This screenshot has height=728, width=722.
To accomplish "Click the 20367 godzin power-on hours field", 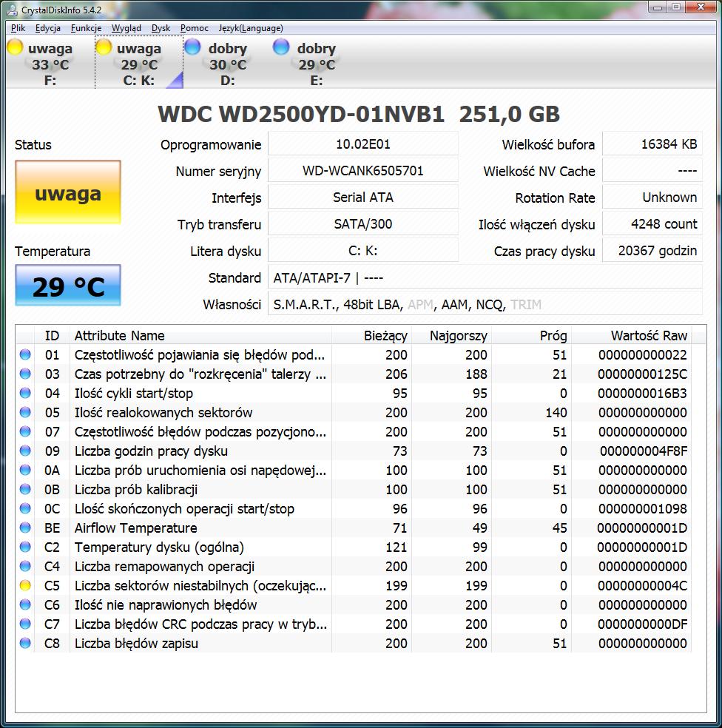I will 652,251.
